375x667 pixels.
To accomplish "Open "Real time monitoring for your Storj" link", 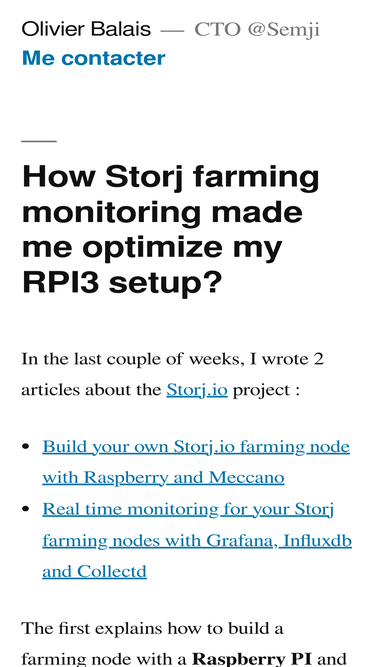I will click(188, 509).
